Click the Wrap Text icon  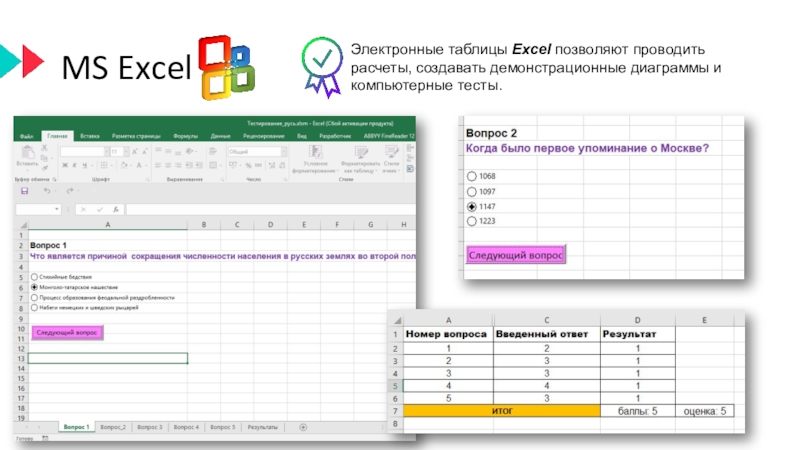coord(212,151)
